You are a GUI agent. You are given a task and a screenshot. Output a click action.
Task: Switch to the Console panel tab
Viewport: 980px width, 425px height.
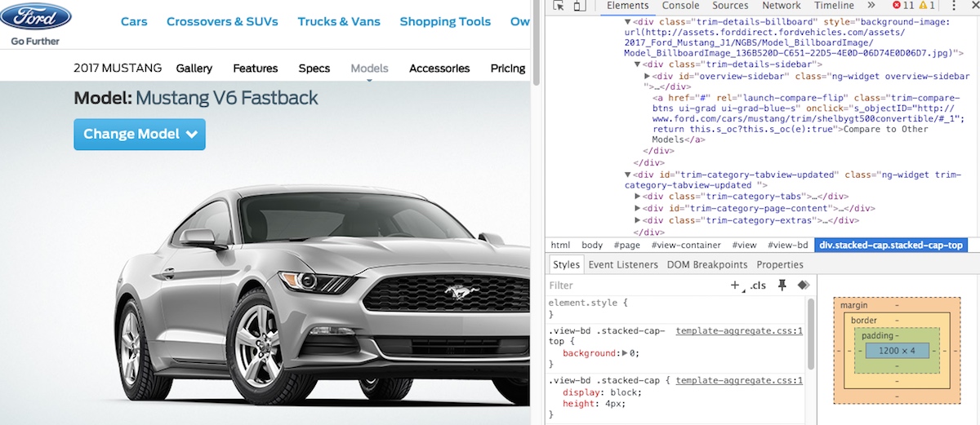(680, 6)
